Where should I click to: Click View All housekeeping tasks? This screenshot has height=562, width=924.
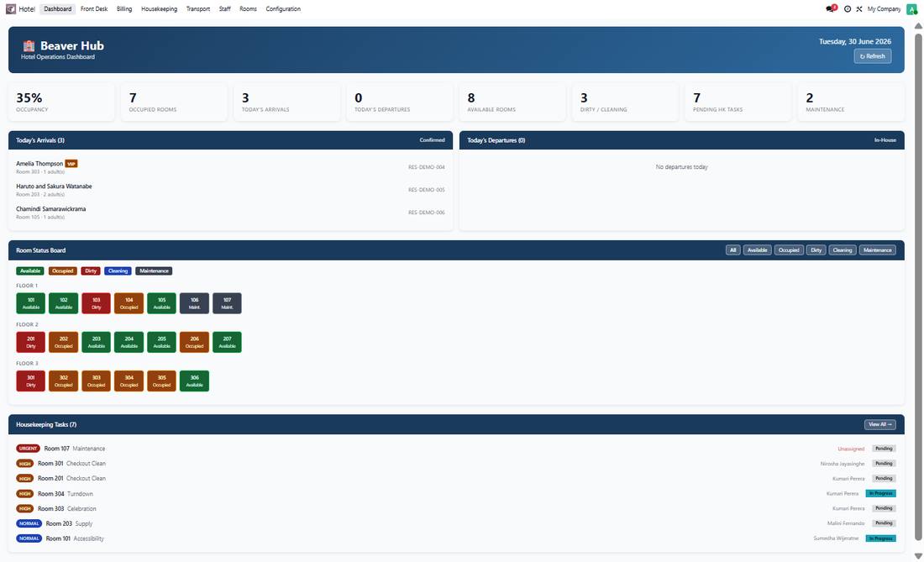point(879,424)
